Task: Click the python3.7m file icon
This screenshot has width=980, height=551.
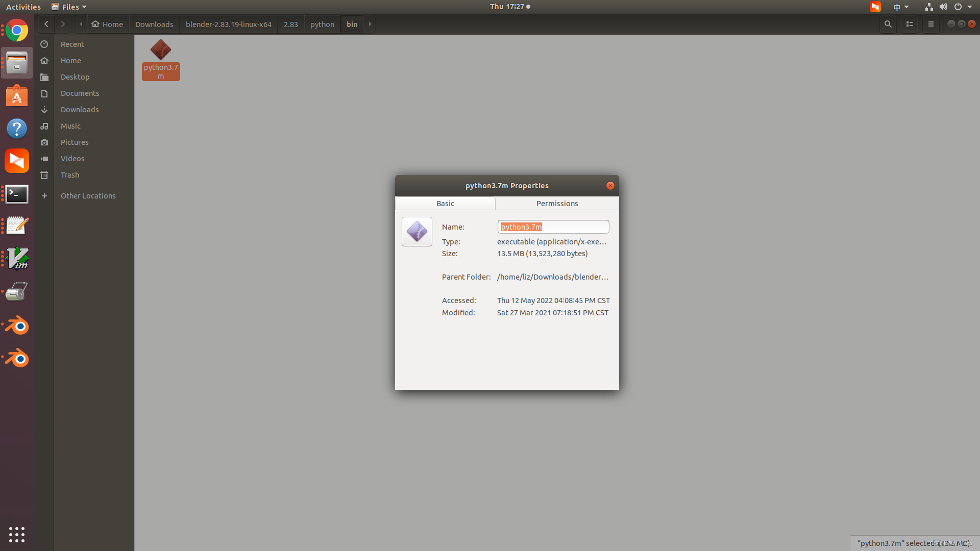Action: click(161, 50)
